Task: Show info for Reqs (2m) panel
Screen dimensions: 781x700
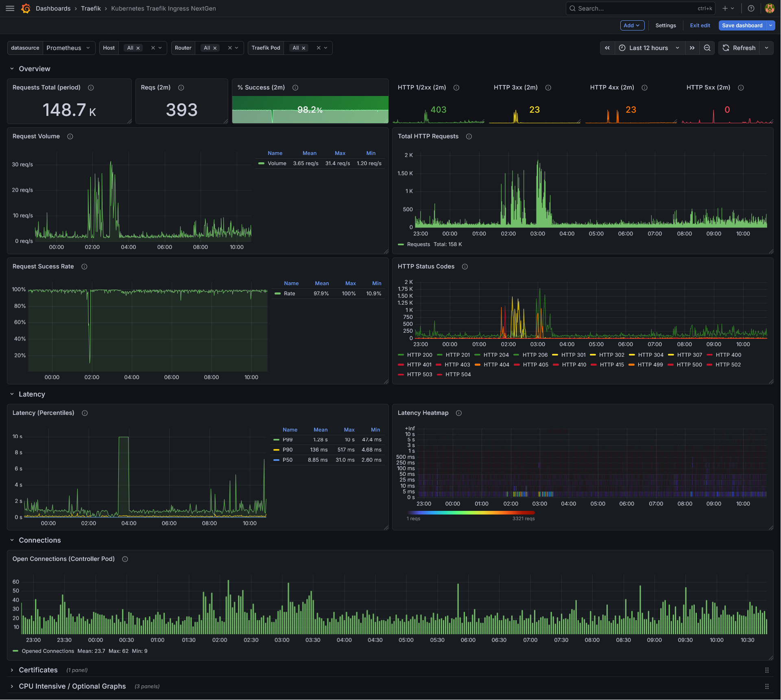Action: tap(181, 88)
